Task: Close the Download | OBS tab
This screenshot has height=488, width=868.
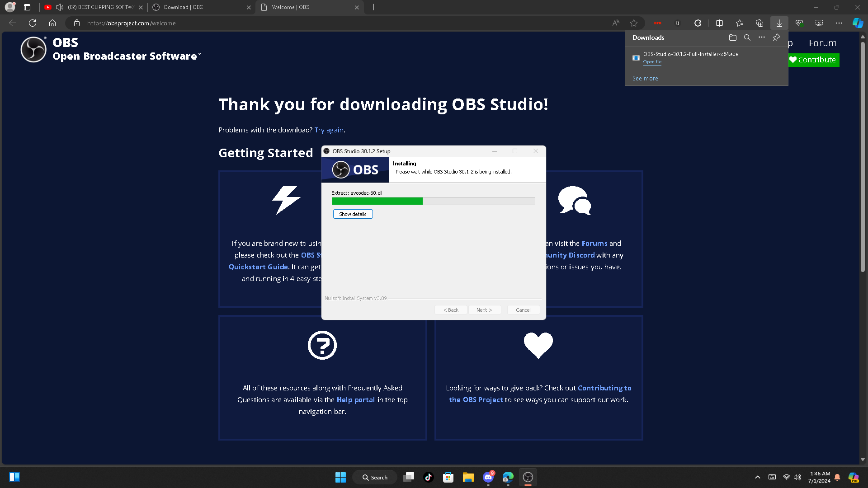Action: [x=249, y=7]
